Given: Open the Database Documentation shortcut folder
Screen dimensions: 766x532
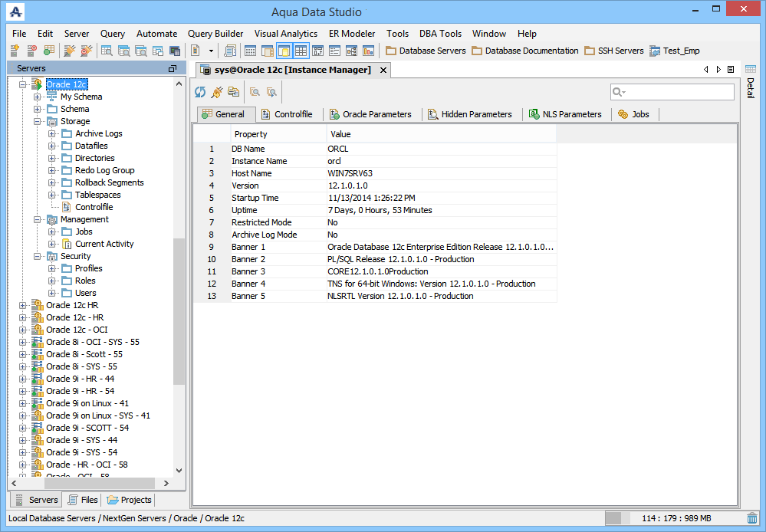Looking at the screenshot, I should pyautogui.click(x=524, y=51).
